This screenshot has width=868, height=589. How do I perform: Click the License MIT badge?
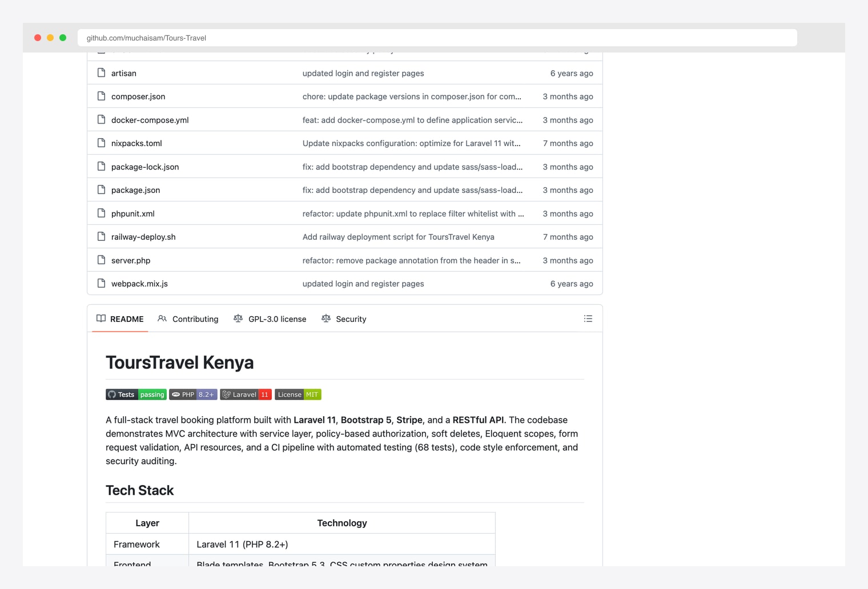[298, 394]
